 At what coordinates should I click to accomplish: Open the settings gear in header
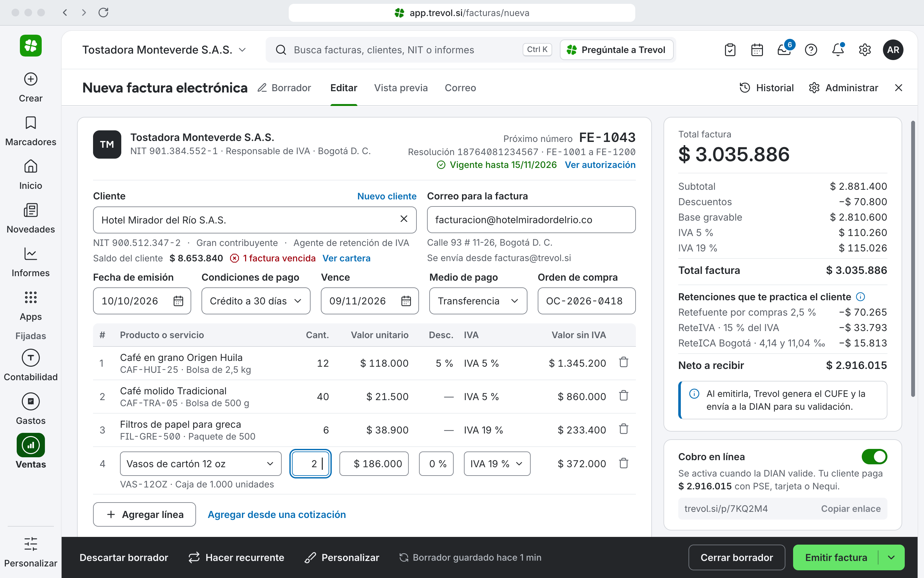pyautogui.click(x=864, y=50)
